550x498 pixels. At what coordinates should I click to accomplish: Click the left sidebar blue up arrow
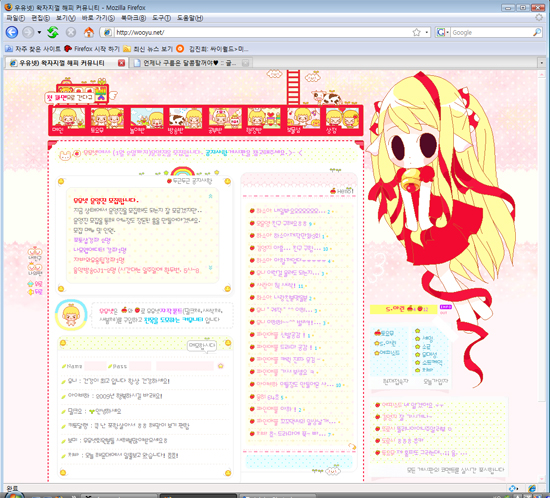tap(31, 283)
